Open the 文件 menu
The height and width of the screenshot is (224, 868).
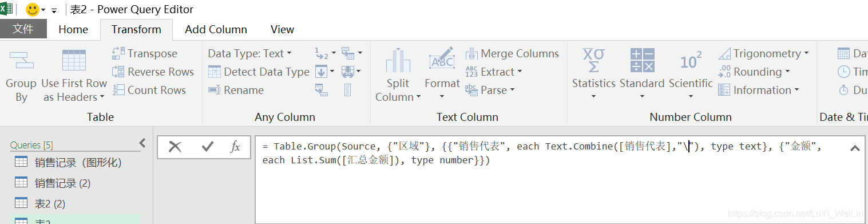click(23, 29)
